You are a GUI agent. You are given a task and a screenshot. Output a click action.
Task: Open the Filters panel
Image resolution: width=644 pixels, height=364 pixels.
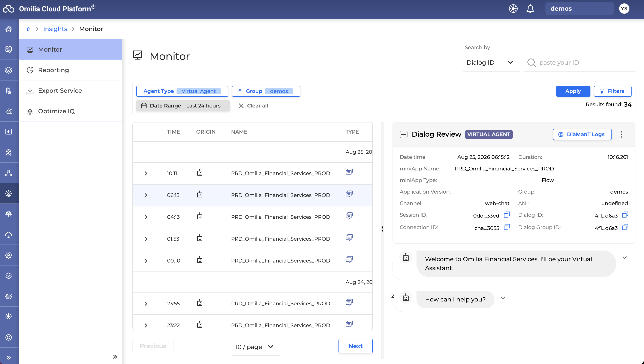pyautogui.click(x=612, y=91)
